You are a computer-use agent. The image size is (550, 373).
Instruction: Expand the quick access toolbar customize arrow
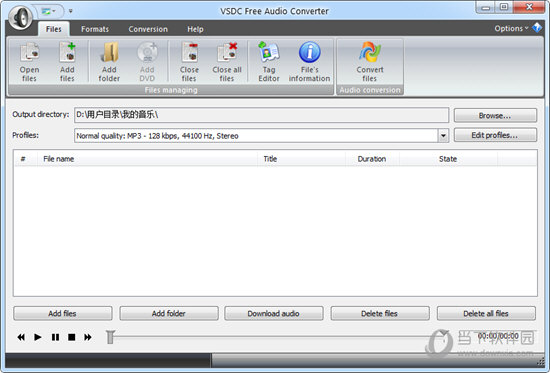[x=71, y=11]
